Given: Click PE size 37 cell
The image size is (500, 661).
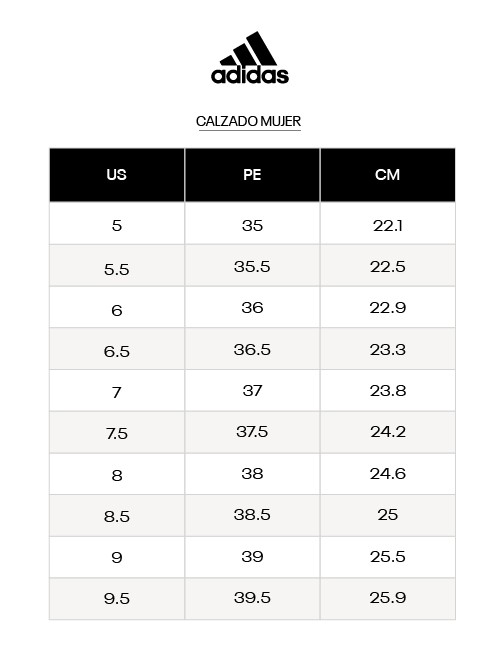Looking at the screenshot, I should click(252, 391).
